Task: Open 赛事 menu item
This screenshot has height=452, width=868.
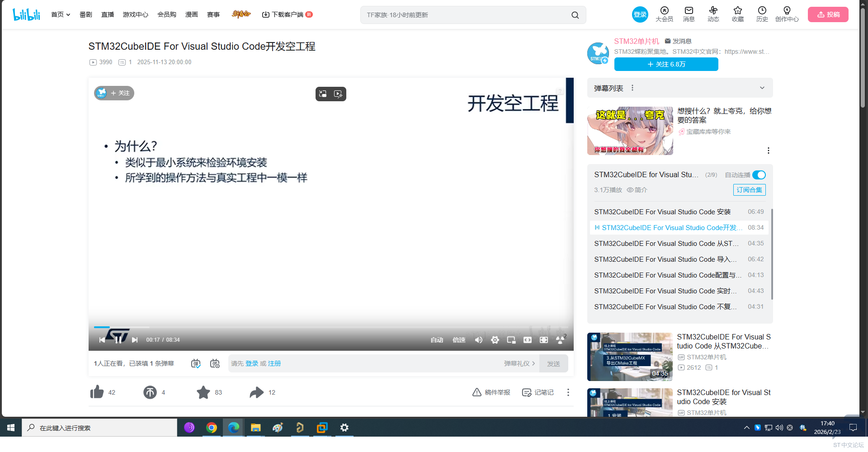Action: click(x=213, y=14)
